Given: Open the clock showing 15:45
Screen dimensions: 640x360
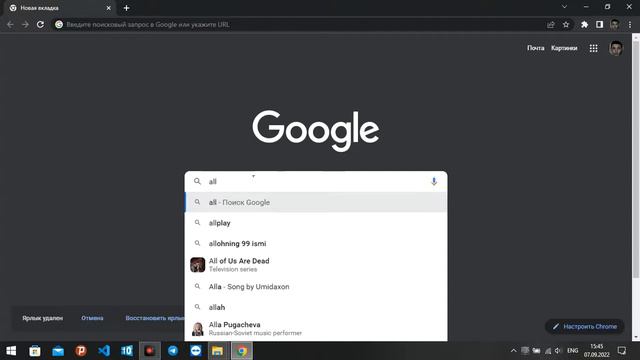Looking at the screenshot, I should (596, 351).
